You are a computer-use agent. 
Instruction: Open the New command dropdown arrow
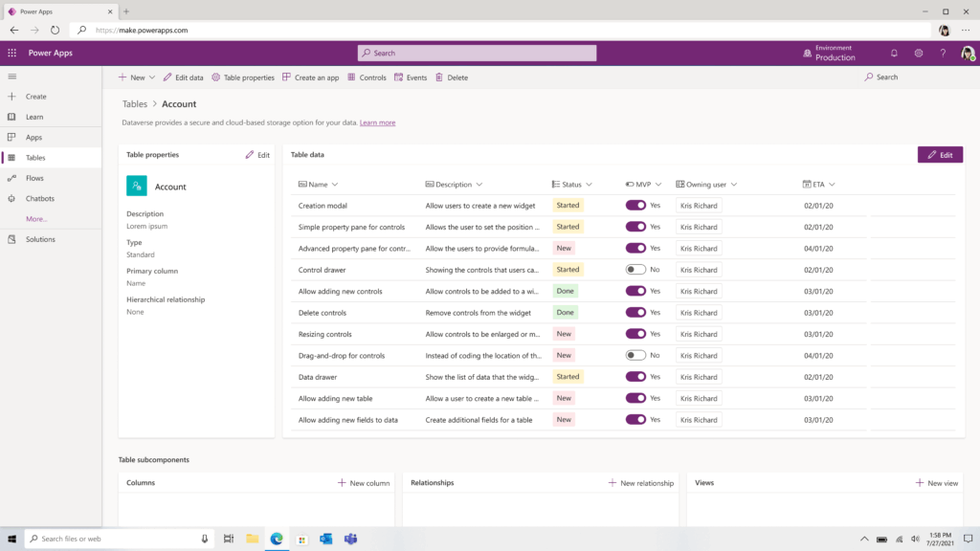153,77
